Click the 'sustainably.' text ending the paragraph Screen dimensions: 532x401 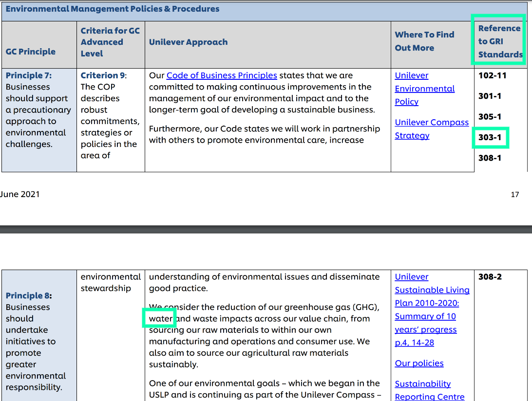pyautogui.click(x=173, y=365)
